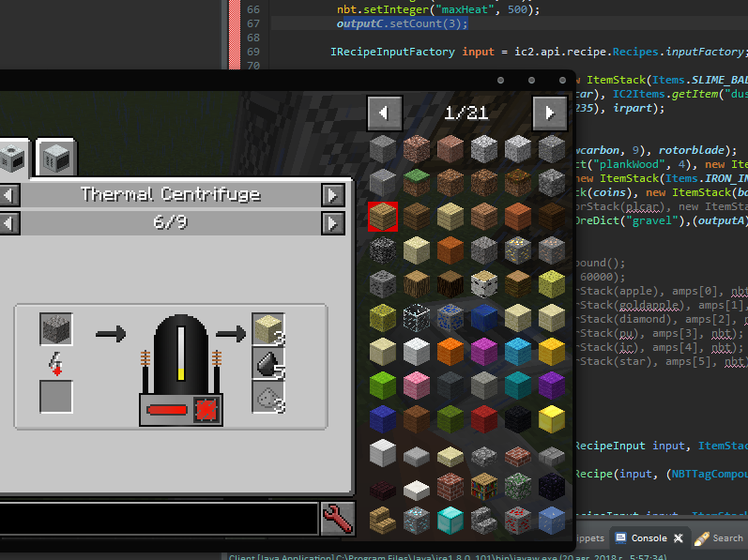Image resolution: width=748 pixels, height=560 pixels.
Task: Show previous recipe page before 6/9
Action: [8, 223]
